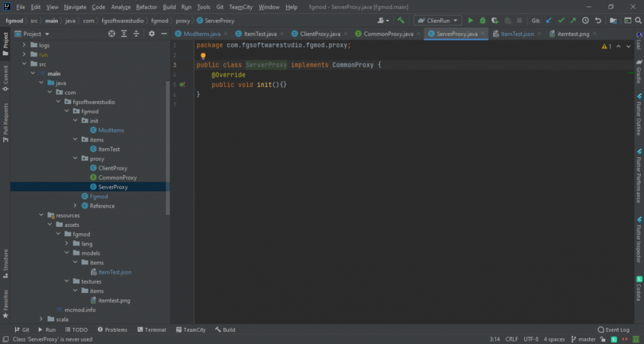Click the yellow intention light bulb in editor
This screenshot has height=344, width=644.
tap(203, 56)
